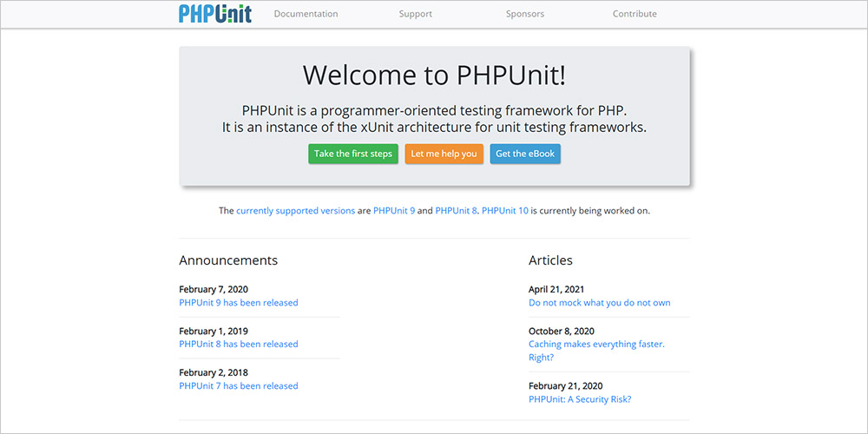
Task: Go to the Sponsors page
Action: click(525, 14)
